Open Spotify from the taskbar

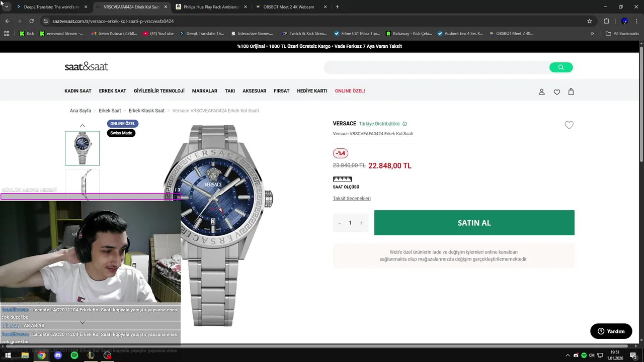click(74, 355)
